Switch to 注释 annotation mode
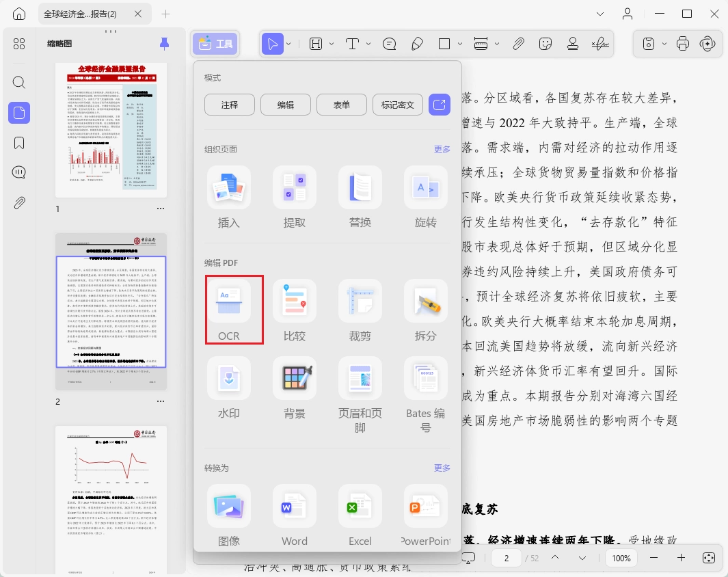 click(230, 105)
